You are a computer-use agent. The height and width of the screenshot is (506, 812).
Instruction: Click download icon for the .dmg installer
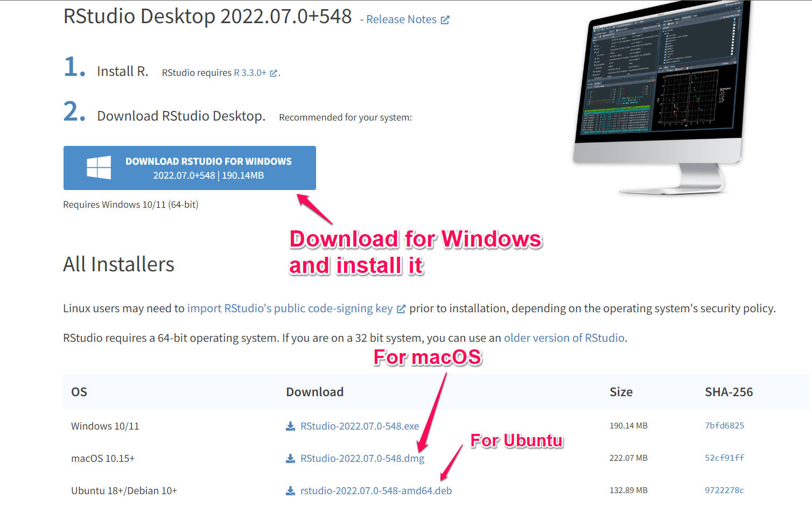[x=290, y=459]
